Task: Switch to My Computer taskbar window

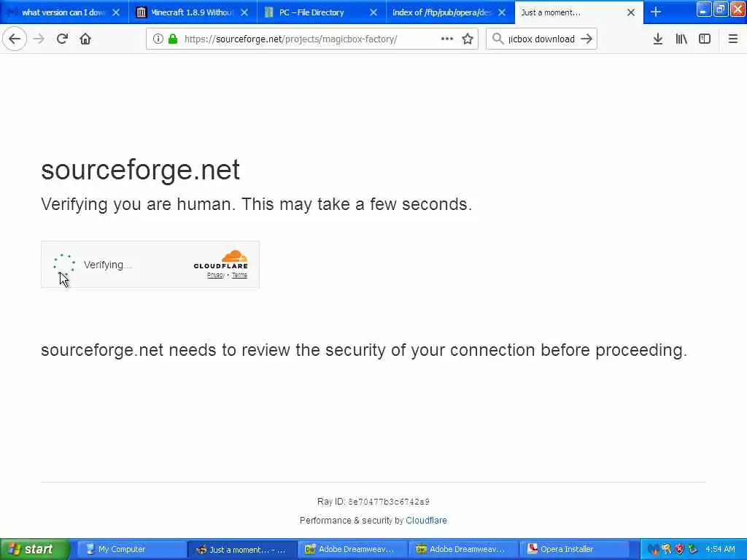Action: coord(131,550)
